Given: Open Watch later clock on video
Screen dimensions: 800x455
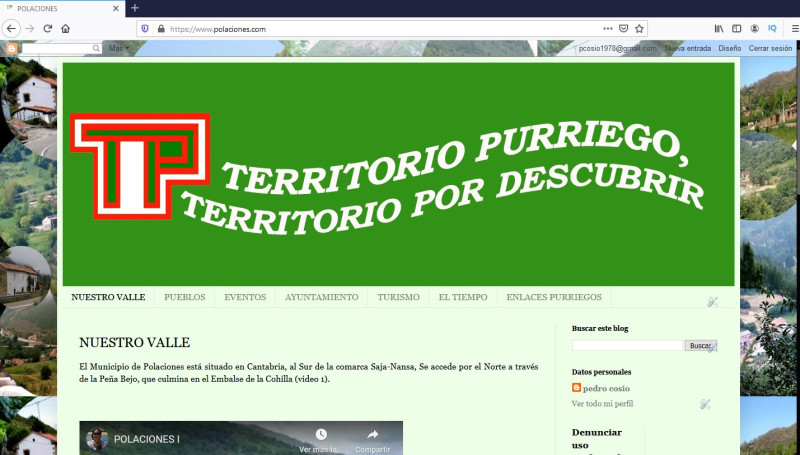Looking at the screenshot, I should [321, 435].
